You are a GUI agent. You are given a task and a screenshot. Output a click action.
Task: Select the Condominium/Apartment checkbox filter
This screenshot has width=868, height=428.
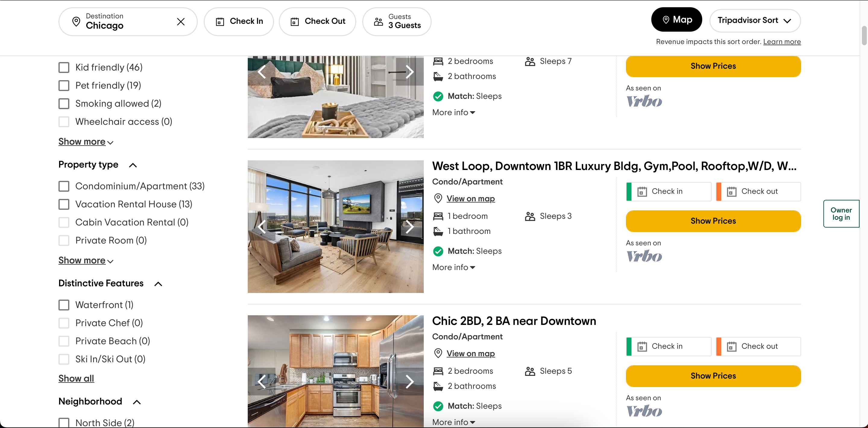(63, 186)
